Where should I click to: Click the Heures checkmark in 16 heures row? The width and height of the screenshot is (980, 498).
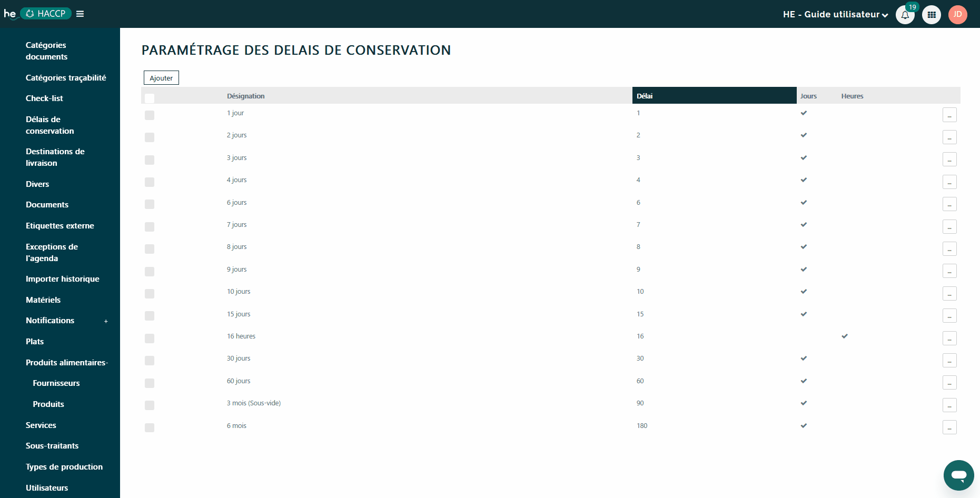tap(845, 336)
